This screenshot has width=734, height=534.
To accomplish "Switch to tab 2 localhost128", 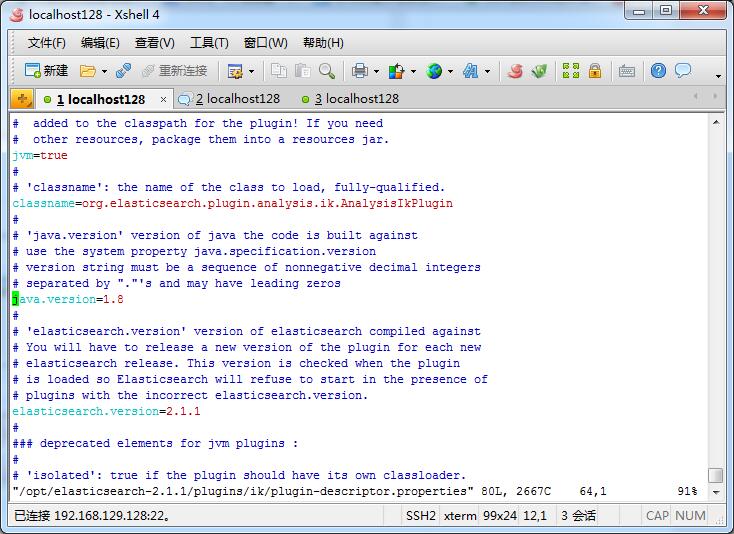I will [x=229, y=99].
